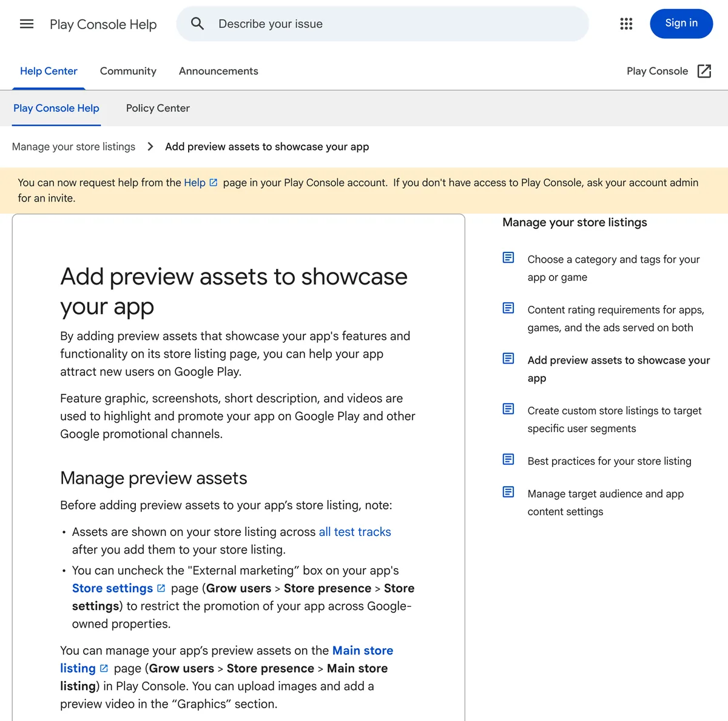Open Play Console link in header

(x=658, y=71)
